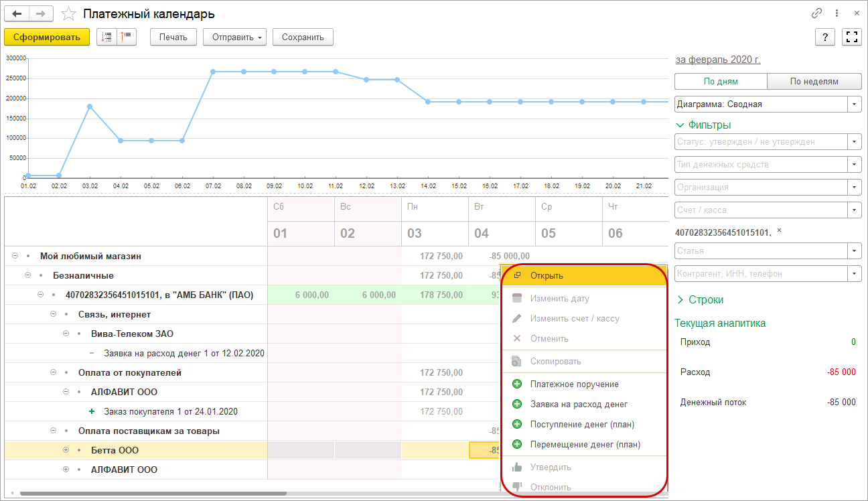The height and width of the screenshot is (501, 868).
Task: Select Заявка на расход денег 1 от 12.02.2020 row
Action: (184, 353)
